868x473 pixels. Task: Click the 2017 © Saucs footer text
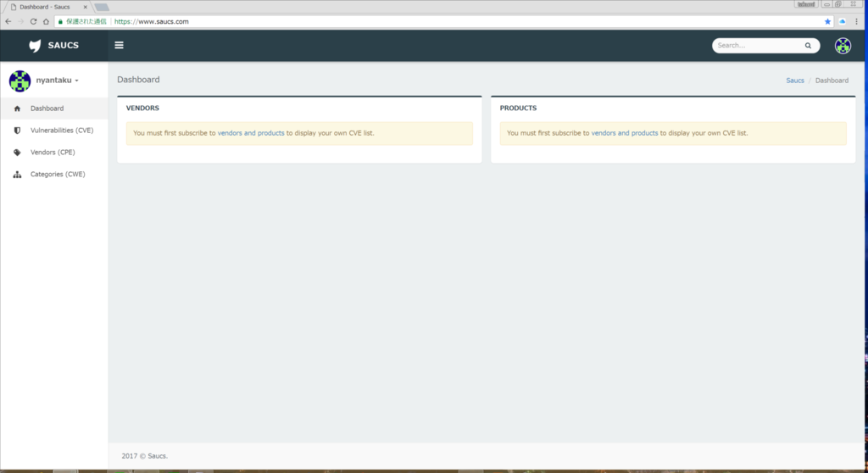[144, 456]
